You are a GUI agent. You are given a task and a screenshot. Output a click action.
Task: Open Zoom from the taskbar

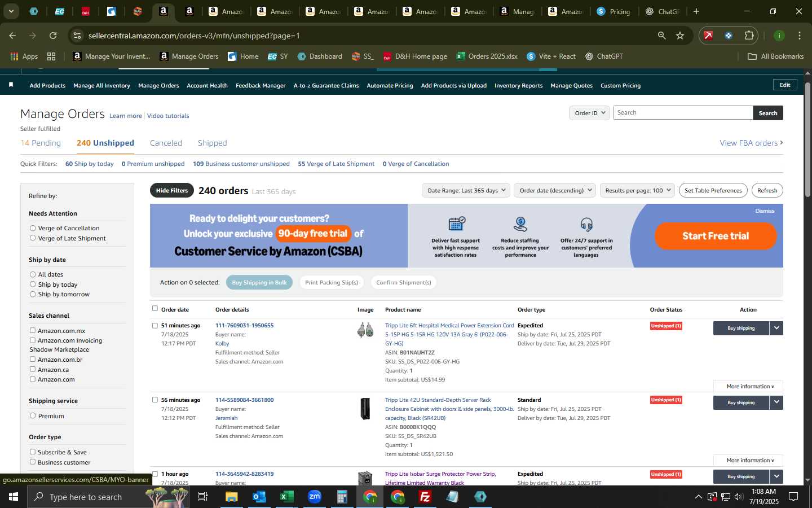pos(315,497)
